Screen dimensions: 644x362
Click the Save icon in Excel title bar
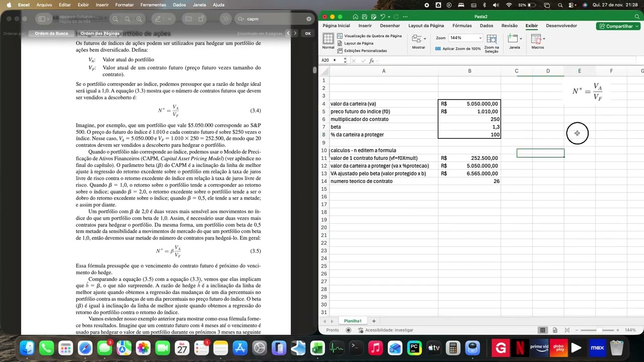click(365, 17)
